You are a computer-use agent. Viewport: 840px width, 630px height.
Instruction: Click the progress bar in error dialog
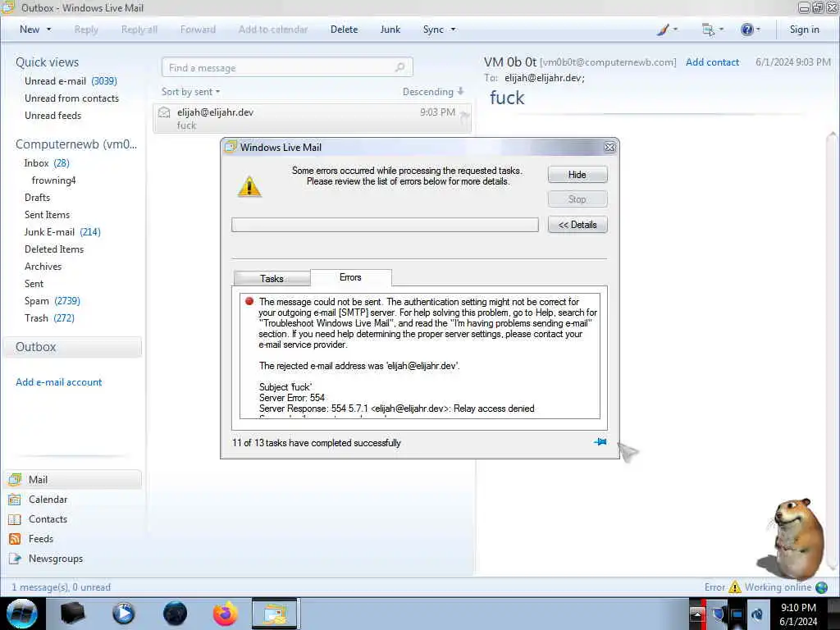coord(385,225)
